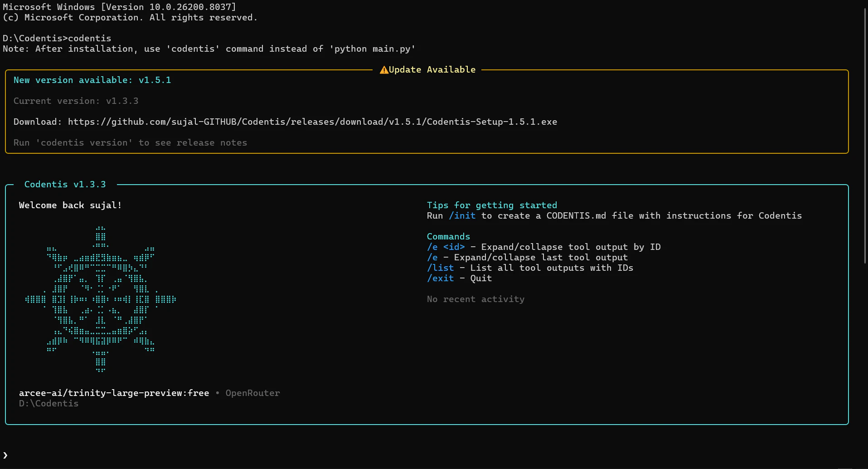Viewport: 868px width, 469px height.
Task: Click the Tips for getting started heading
Action: pyautogui.click(x=492, y=205)
